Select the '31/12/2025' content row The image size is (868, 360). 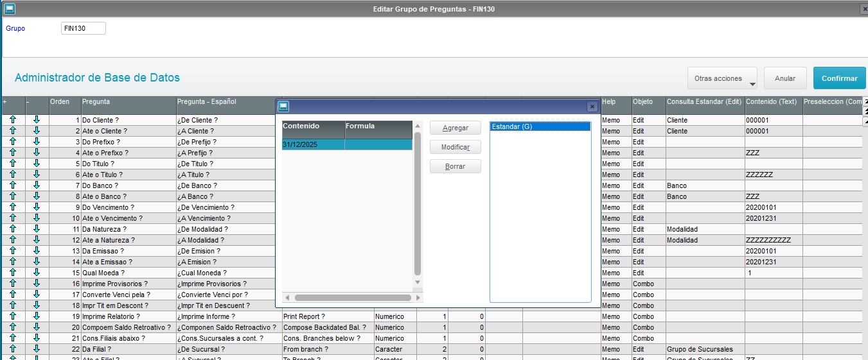pos(347,144)
